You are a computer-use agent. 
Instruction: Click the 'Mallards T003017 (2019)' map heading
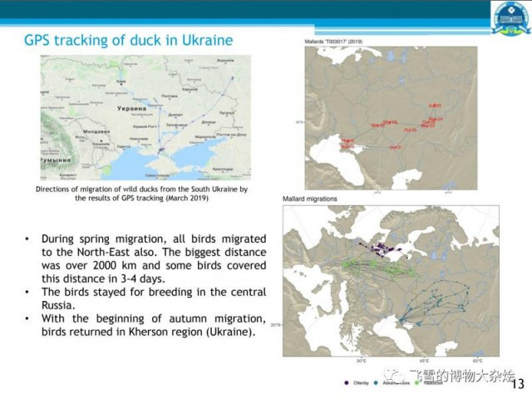pyautogui.click(x=333, y=42)
